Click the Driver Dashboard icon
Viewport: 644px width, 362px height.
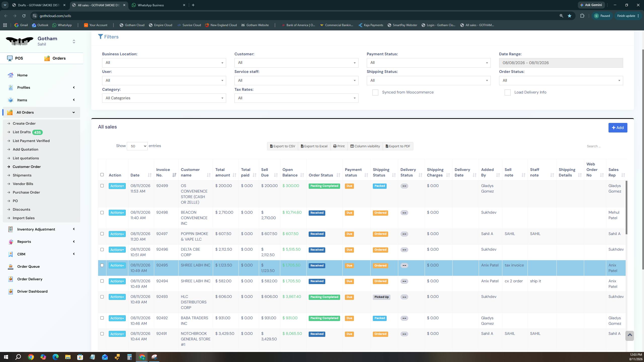point(11,291)
